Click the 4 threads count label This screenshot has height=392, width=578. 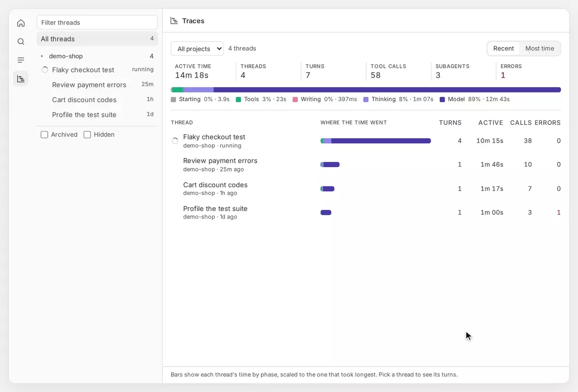[242, 49]
